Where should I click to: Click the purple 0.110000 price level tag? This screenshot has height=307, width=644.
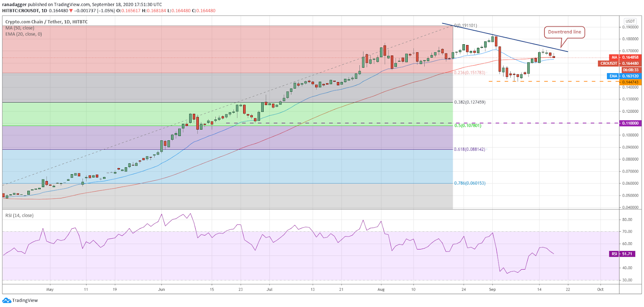[630, 123]
